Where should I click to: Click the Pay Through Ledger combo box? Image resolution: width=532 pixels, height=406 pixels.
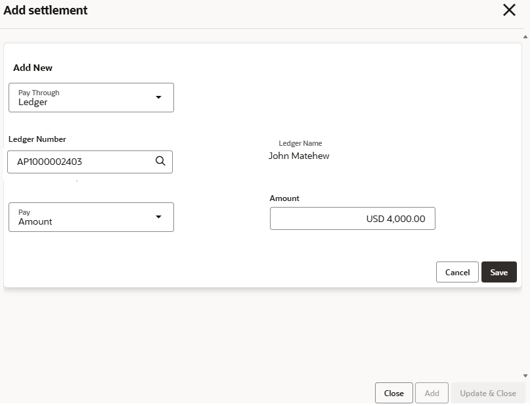point(91,97)
